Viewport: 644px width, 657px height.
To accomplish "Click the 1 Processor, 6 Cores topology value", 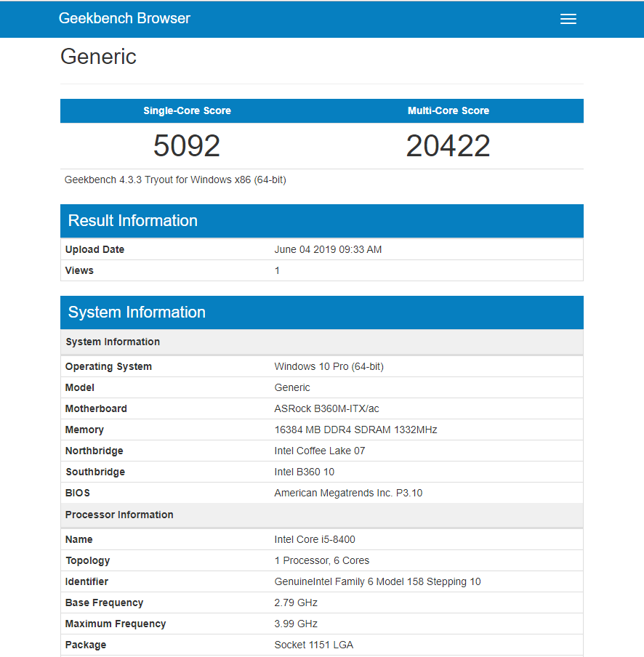I will [322, 560].
